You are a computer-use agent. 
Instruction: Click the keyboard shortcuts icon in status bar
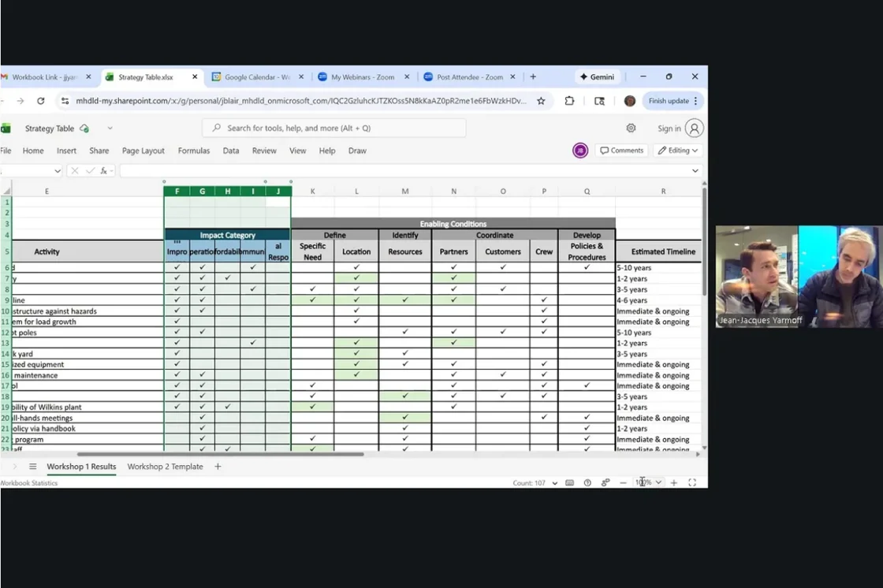[568, 482]
